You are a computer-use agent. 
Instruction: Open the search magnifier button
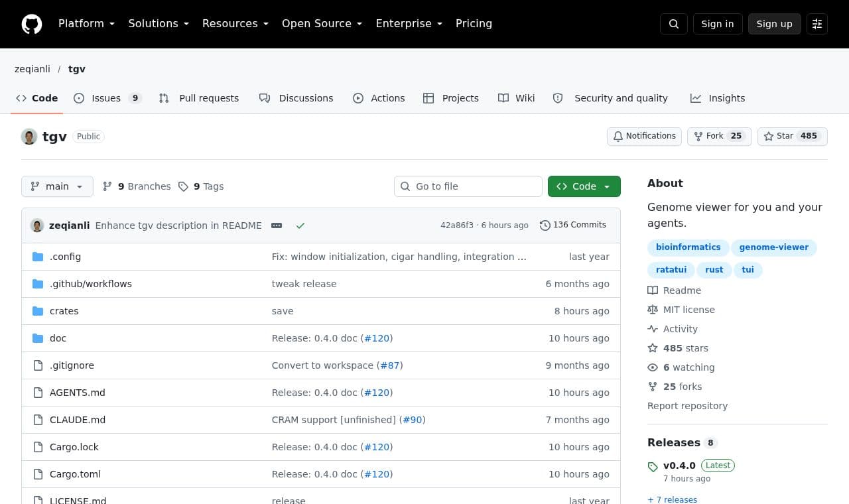674,24
